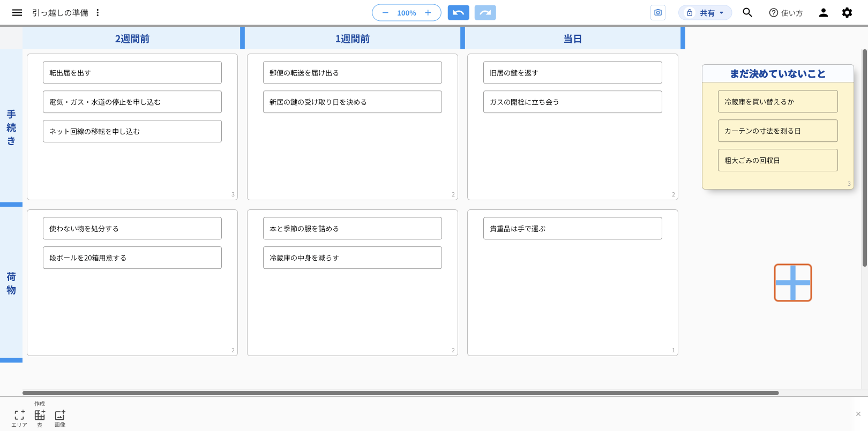Select the 貴重品は手で運ぶ card

point(573,228)
